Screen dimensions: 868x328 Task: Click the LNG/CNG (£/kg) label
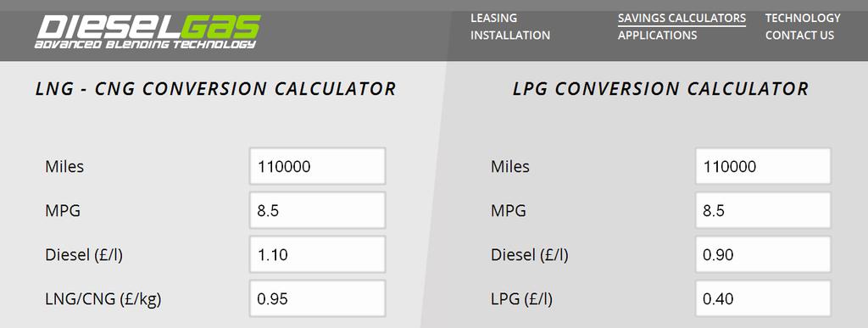coord(103,299)
